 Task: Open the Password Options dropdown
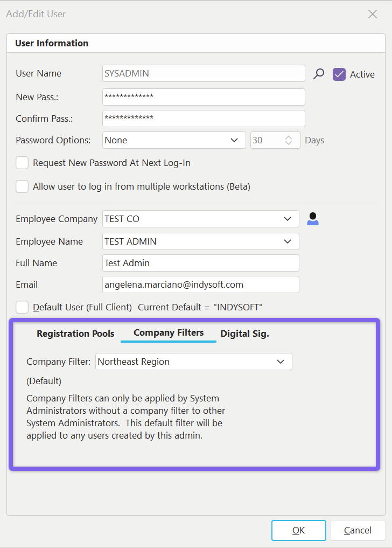tap(234, 140)
